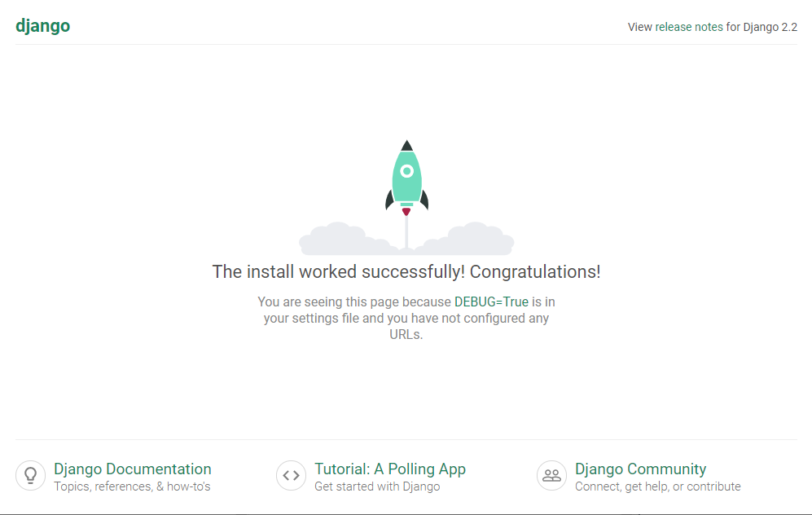Select the code brackets Tutorial icon
This screenshot has height=515, width=812.
tap(291, 475)
